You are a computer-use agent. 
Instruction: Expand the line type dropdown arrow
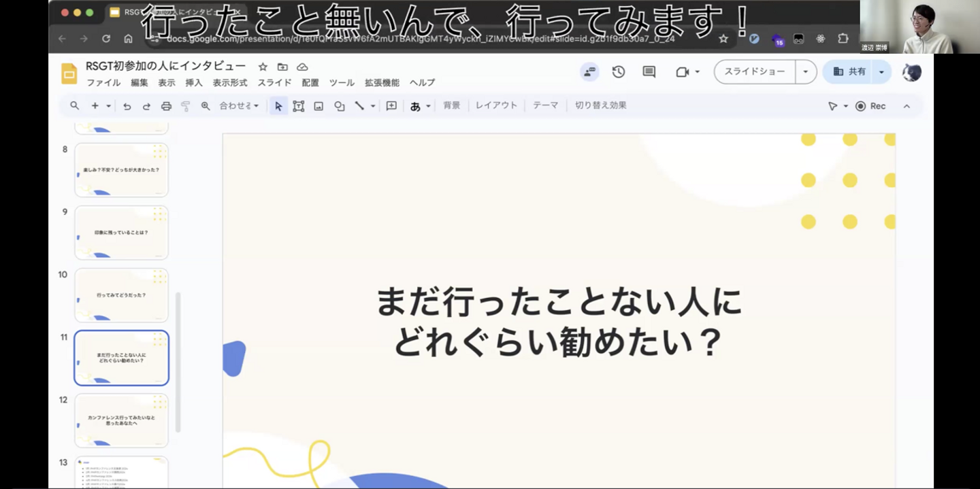pos(373,106)
